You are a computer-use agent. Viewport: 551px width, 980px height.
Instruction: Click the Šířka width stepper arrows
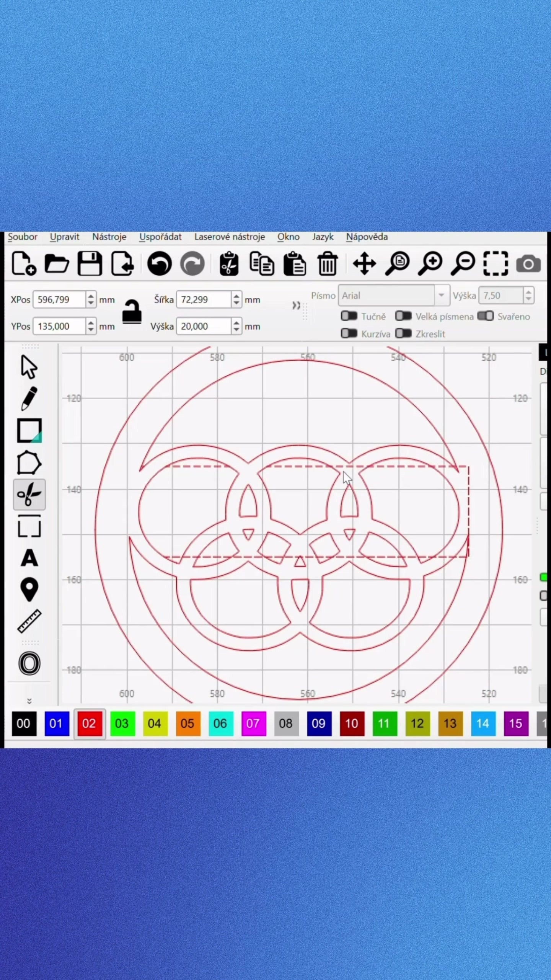(236, 299)
